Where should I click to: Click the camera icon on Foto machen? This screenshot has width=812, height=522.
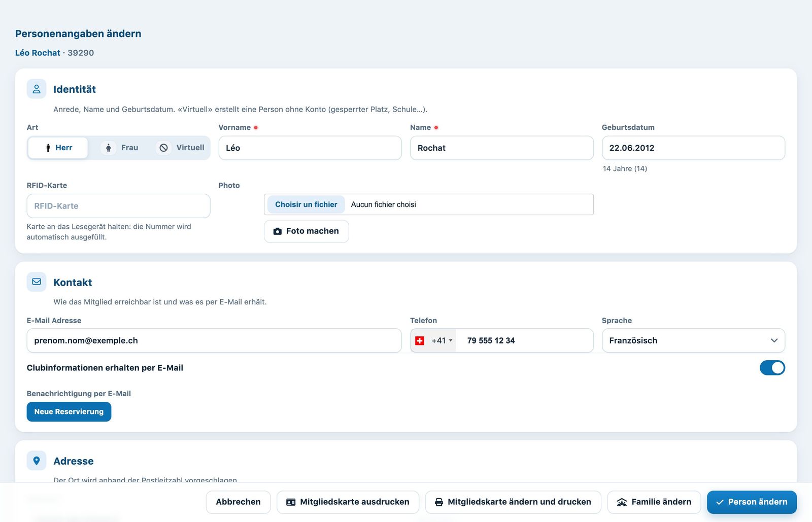(278, 231)
